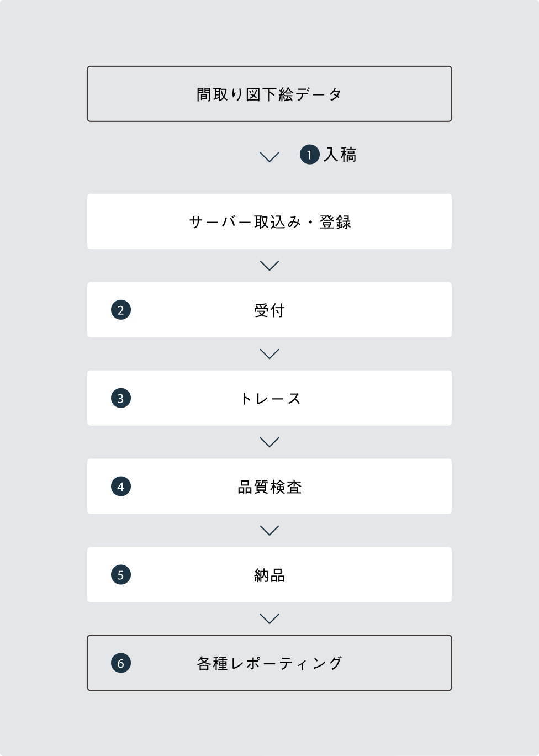Click the number 1 badge next to 入稿
The width and height of the screenshot is (539, 756).
(x=310, y=155)
